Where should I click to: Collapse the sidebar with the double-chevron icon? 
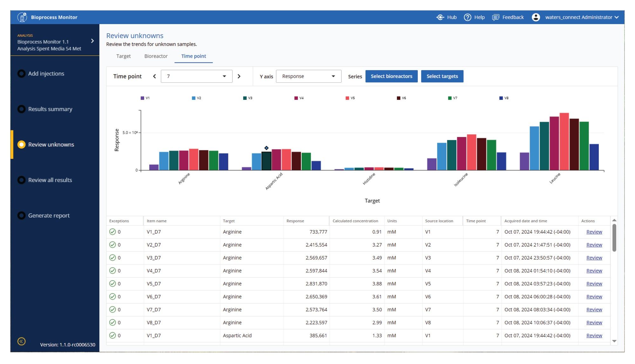[x=21, y=341]
